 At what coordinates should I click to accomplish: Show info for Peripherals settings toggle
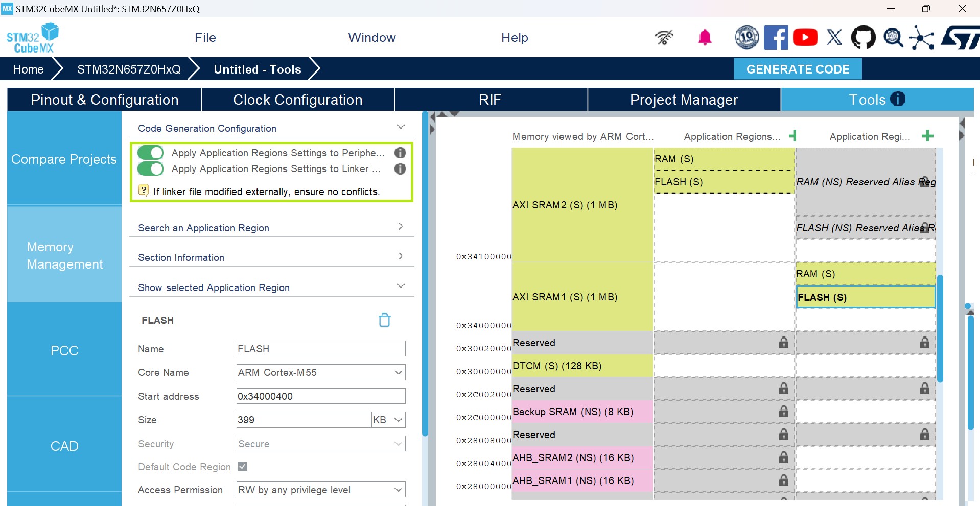[x=400, y=153]
